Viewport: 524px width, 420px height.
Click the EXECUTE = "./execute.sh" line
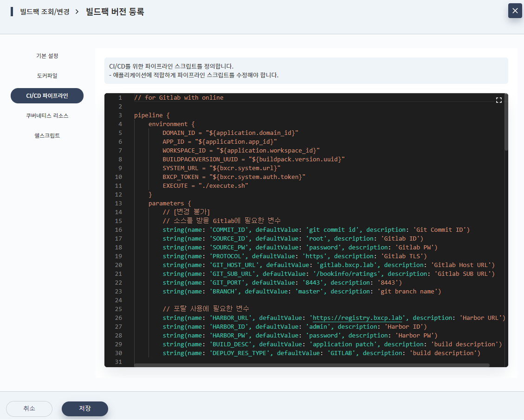click(205, 185)
